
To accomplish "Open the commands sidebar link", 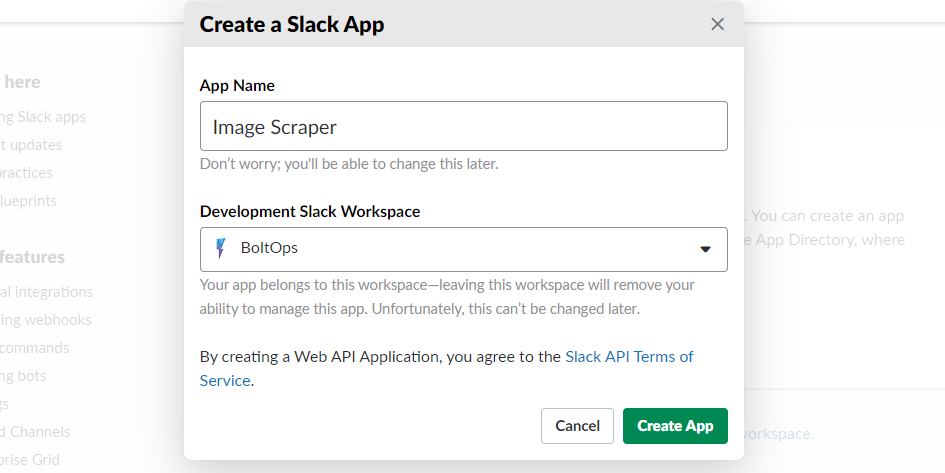I will [34, 348].
